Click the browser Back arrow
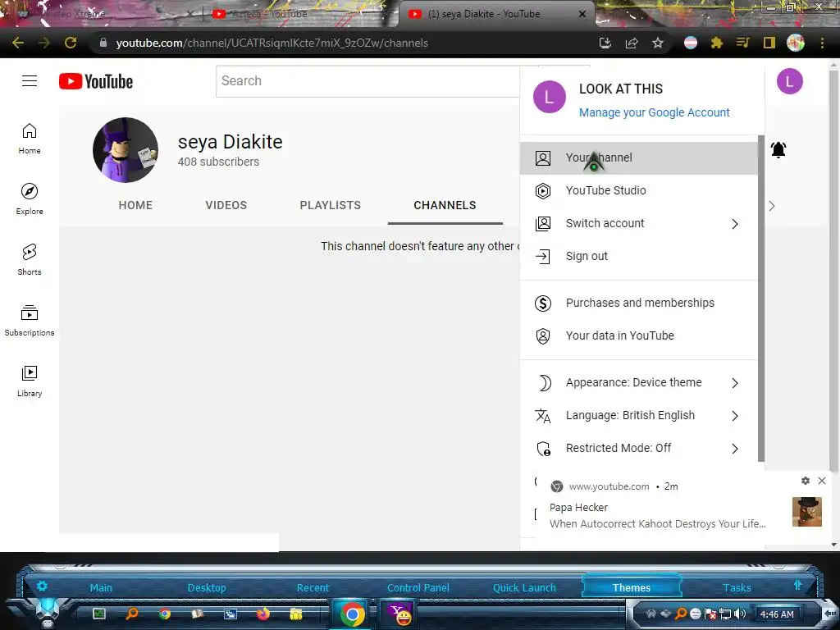The height and width of the screenshot is (630, 840). [18, 43]
